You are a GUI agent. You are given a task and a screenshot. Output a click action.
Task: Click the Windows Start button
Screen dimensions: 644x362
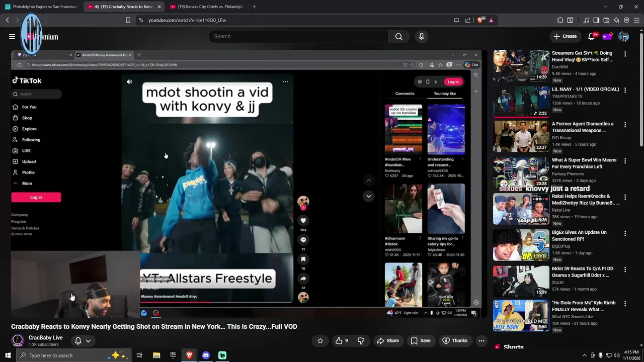[x=8, y=355]
